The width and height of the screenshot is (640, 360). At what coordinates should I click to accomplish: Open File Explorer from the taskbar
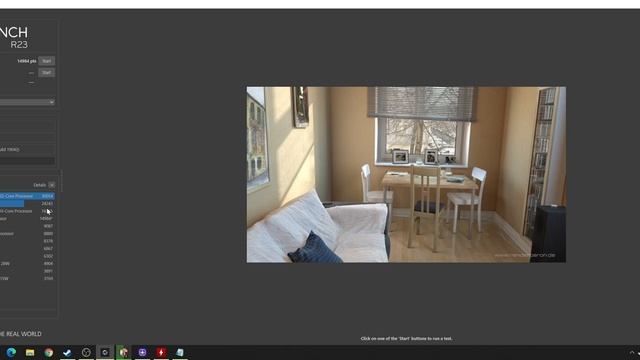point(30,352)
